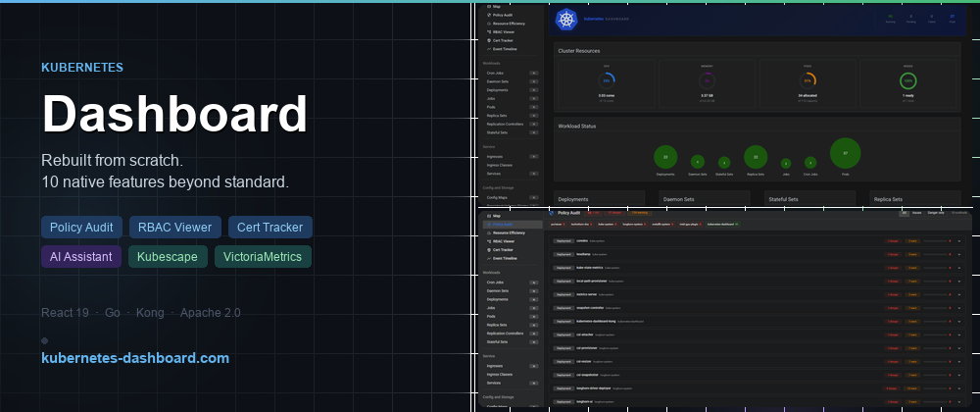Click Event Timeline icon in upper screenshot sidebar

(x=489, y=49)
